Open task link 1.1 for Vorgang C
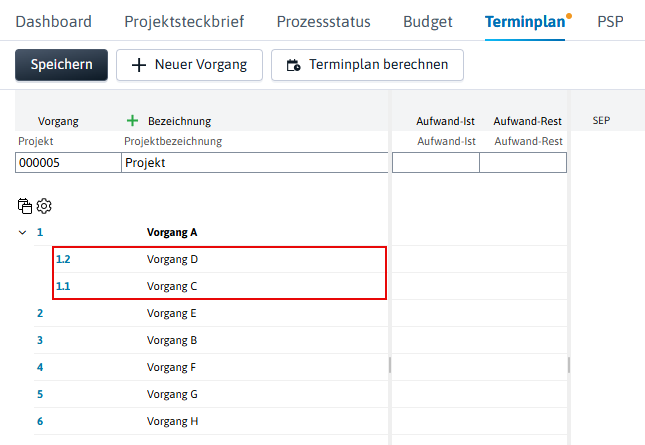This screenshot has width=645, height=445. click(63, 286)
